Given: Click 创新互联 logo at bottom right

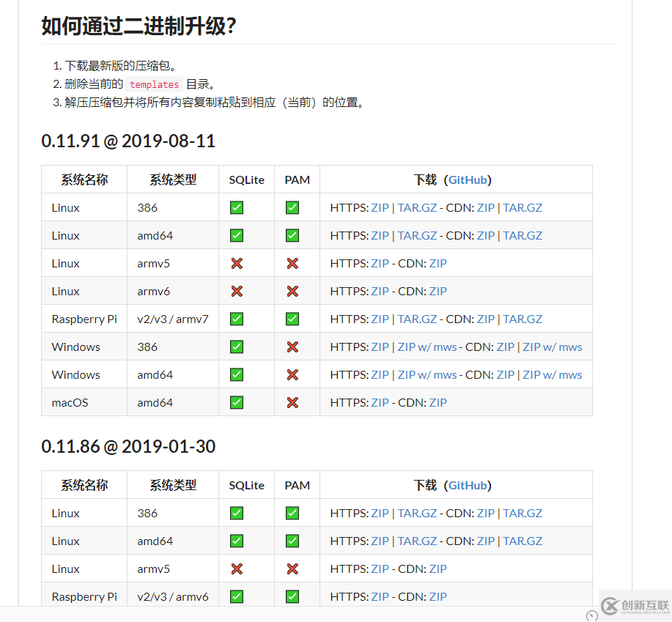Looking at the screenshot, I should 635,607.
